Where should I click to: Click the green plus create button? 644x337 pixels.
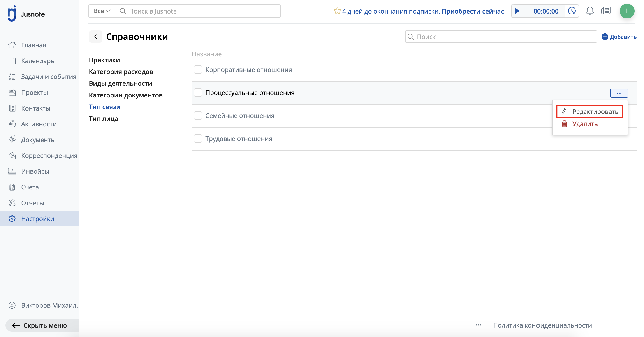click(627, 11)
